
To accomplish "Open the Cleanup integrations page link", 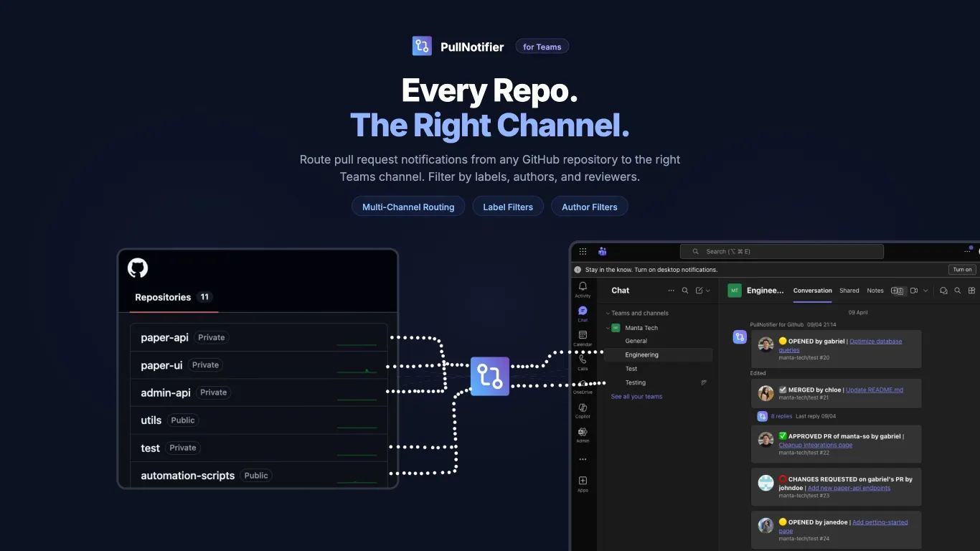I will coord(816,445).
